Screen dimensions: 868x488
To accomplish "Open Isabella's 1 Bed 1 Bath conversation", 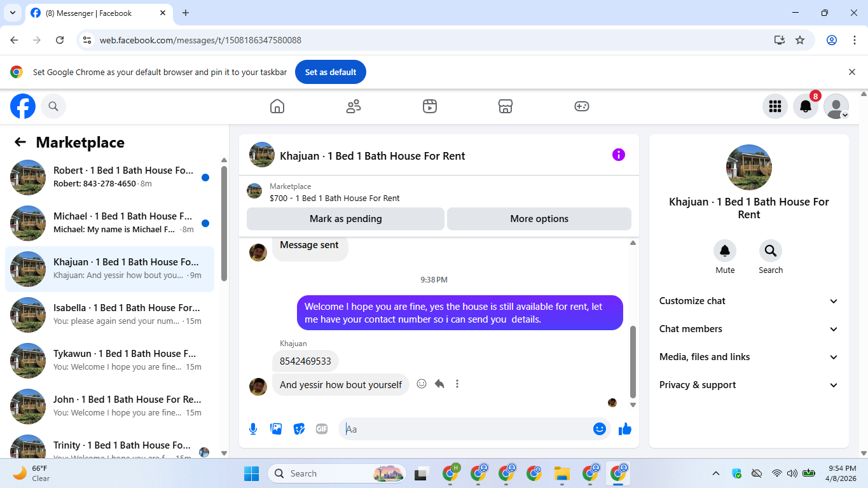I will (109, 315).
